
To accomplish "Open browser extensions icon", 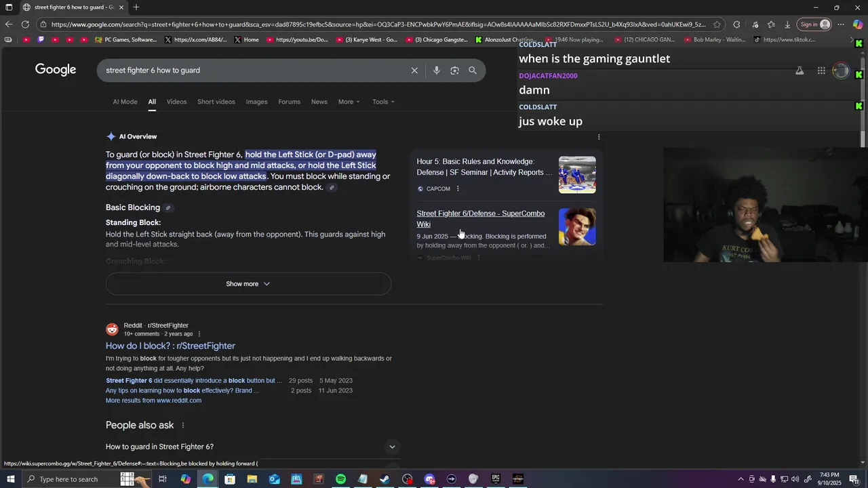I will (x=736, y=24).
